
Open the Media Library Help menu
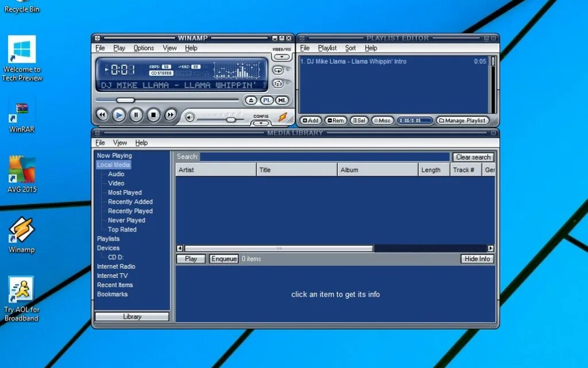click(141, 143)
